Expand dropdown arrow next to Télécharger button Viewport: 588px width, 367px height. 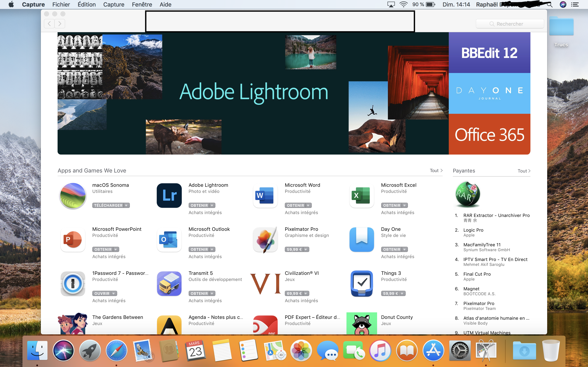126,206
